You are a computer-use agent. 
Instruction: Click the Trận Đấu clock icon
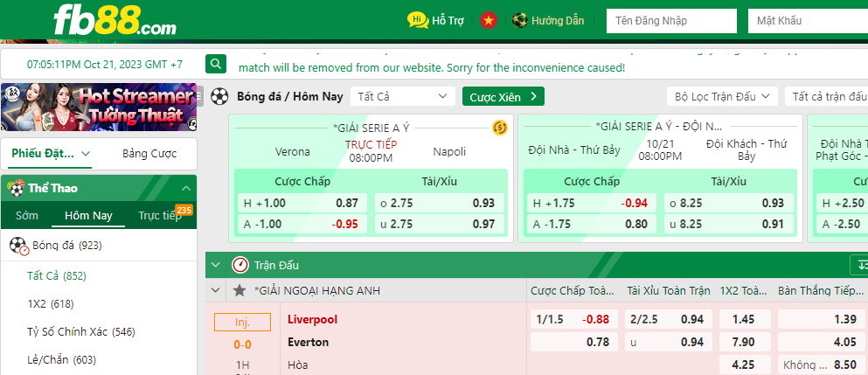[240, 266]
